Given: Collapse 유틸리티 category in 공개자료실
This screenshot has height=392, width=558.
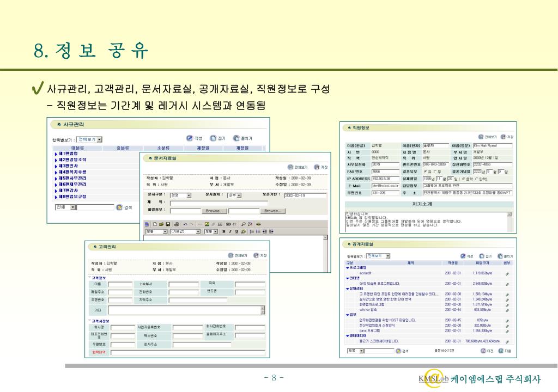Looking at the screenshot, I should [x=347, y=289].
